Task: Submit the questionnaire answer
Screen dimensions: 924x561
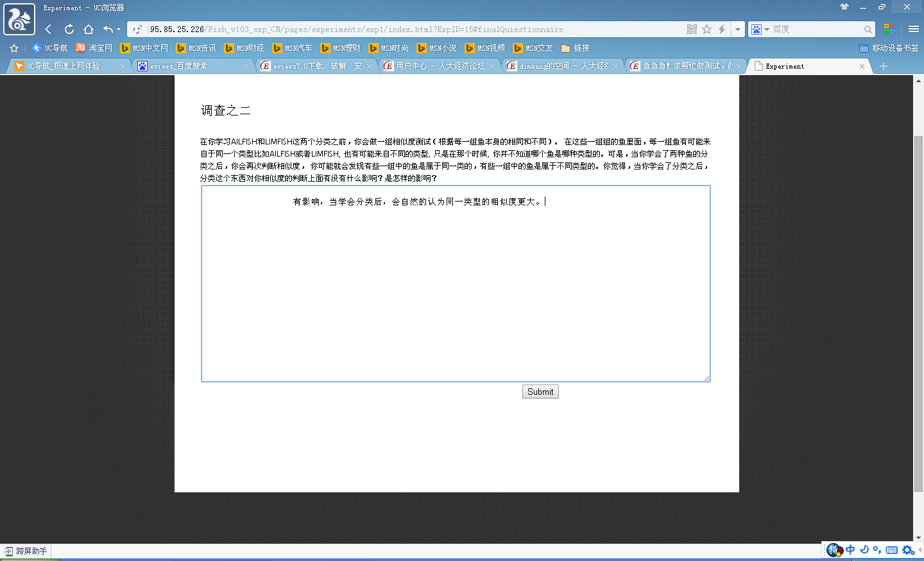Action: click(x=540, y=392)
